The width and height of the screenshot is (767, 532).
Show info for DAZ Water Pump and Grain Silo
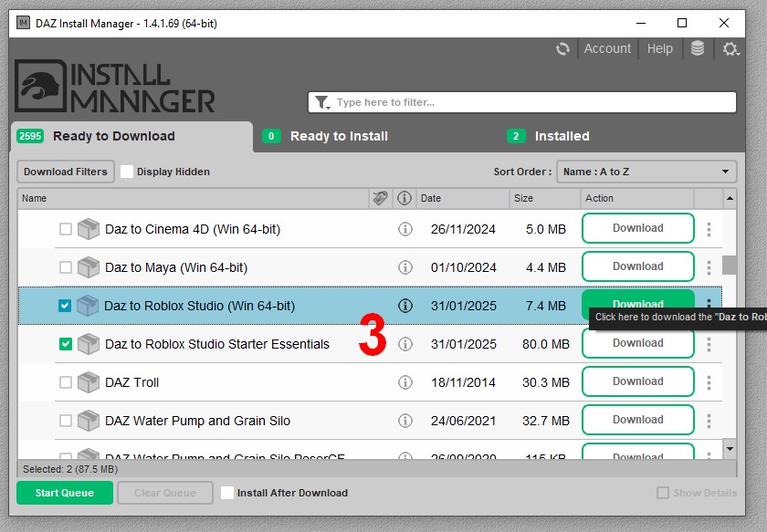(405, 421)
